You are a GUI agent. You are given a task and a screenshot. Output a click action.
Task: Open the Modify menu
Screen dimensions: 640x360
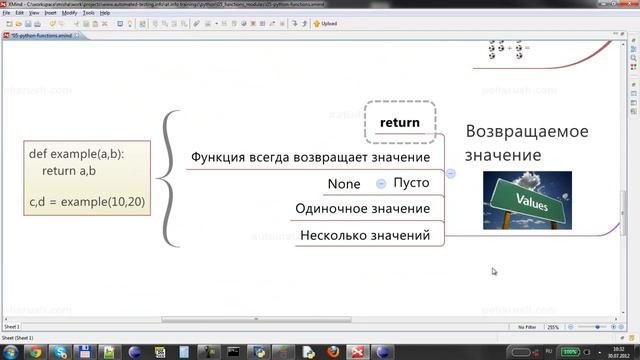[x=69, y=13]
